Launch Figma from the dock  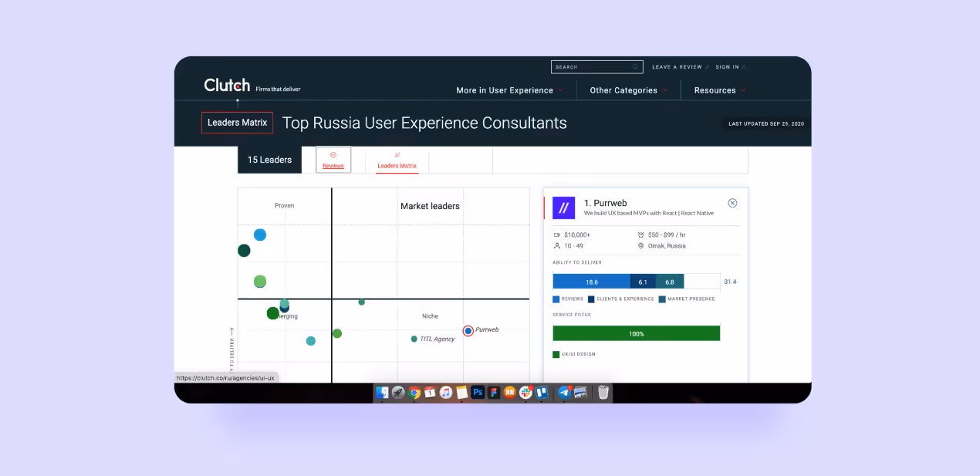492,393
